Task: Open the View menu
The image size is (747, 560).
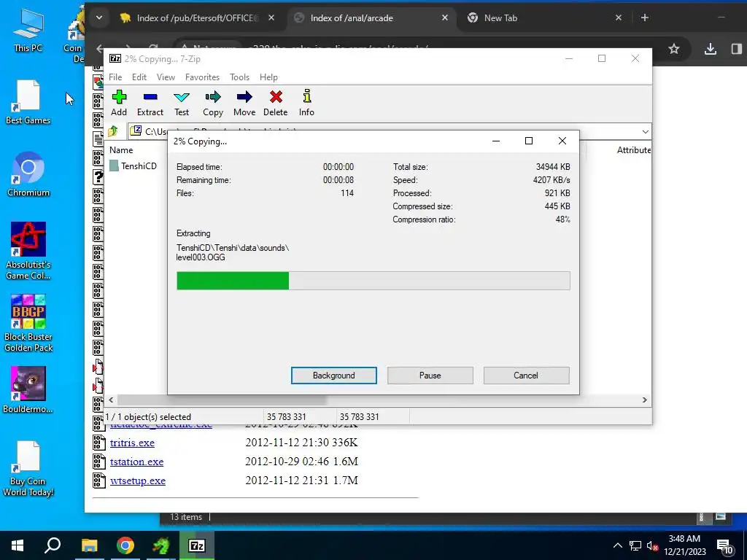Action: 166,77
